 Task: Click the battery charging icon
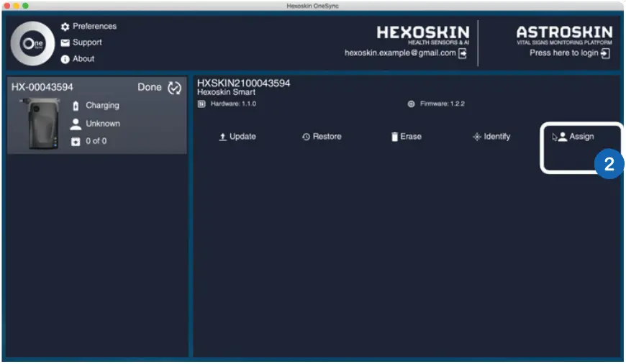click(76, 106)
